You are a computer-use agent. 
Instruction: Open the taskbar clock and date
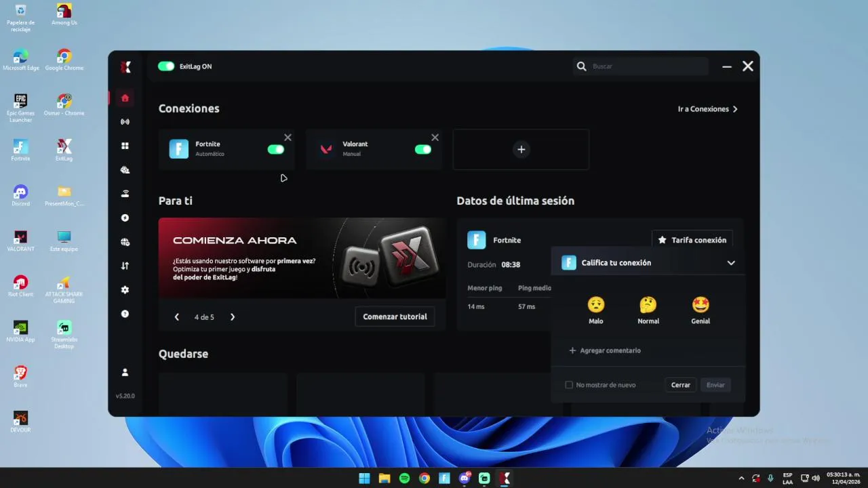click(x=844, y=478)
